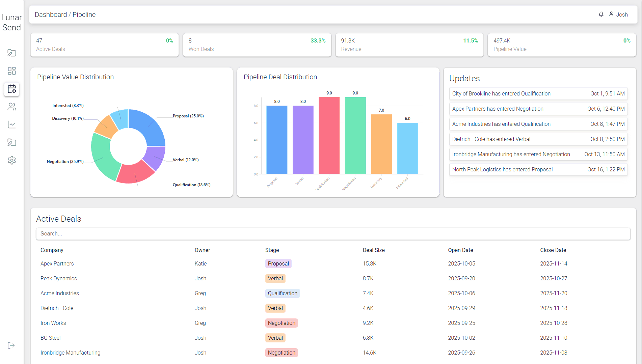Log out using the exit icon
The image size is (642, 364).
(12, 345)
